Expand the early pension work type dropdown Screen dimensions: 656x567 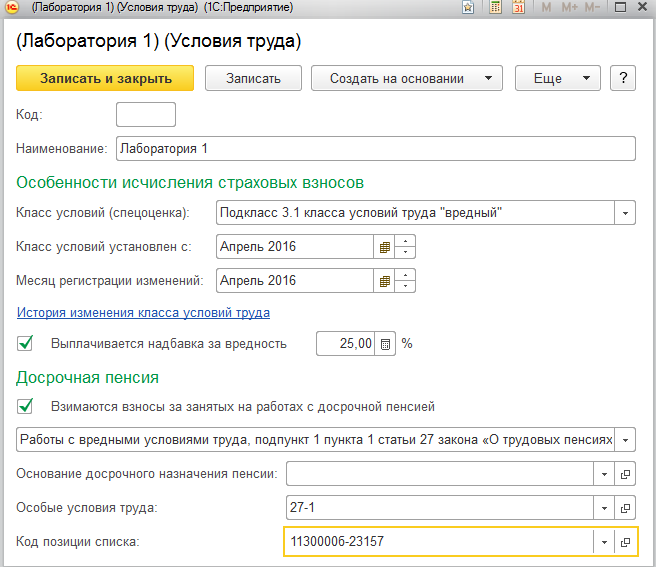625,439
